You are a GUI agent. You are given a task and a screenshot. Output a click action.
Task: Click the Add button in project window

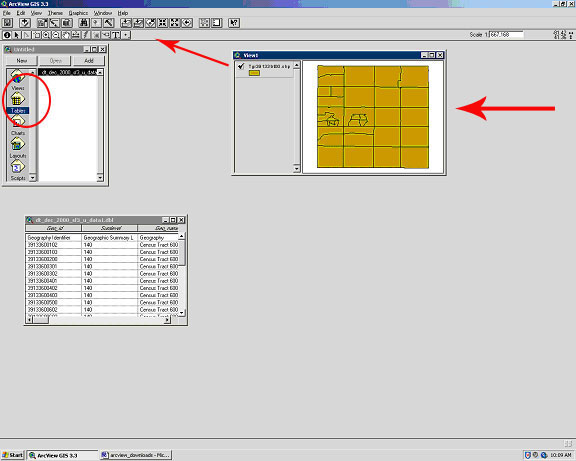[89, 61]
